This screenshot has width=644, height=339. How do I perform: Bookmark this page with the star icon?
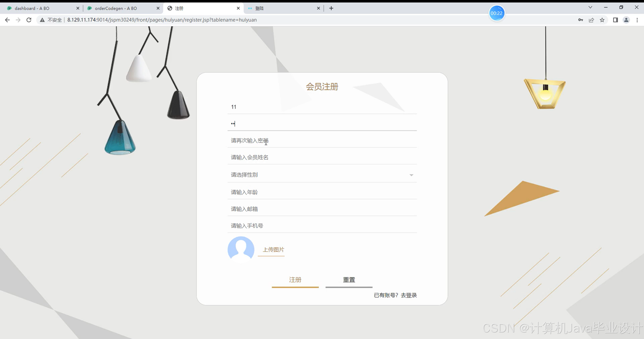602,20
